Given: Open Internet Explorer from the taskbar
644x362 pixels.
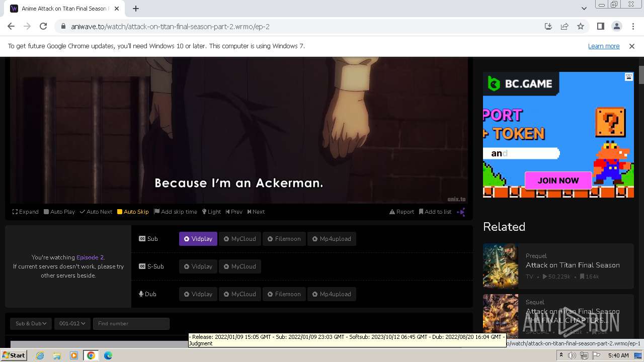Looking at the screenshot, I should pyautogui.click(x=40, y=355).
